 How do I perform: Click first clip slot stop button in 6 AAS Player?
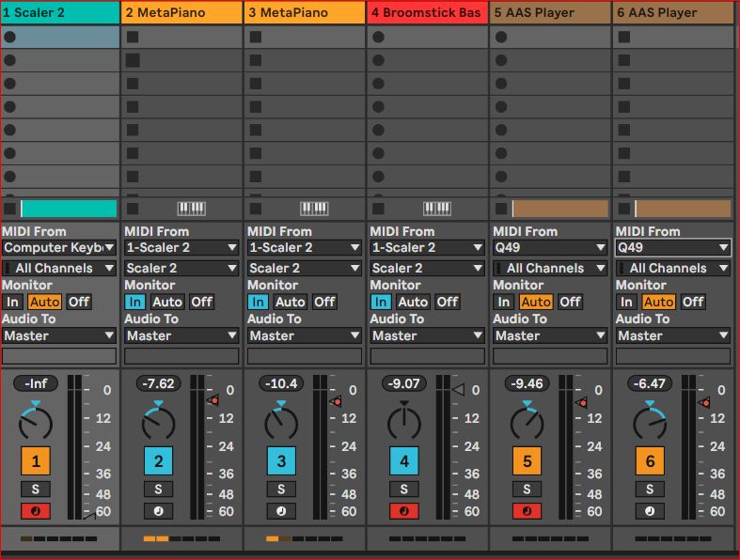coord(624,37)
